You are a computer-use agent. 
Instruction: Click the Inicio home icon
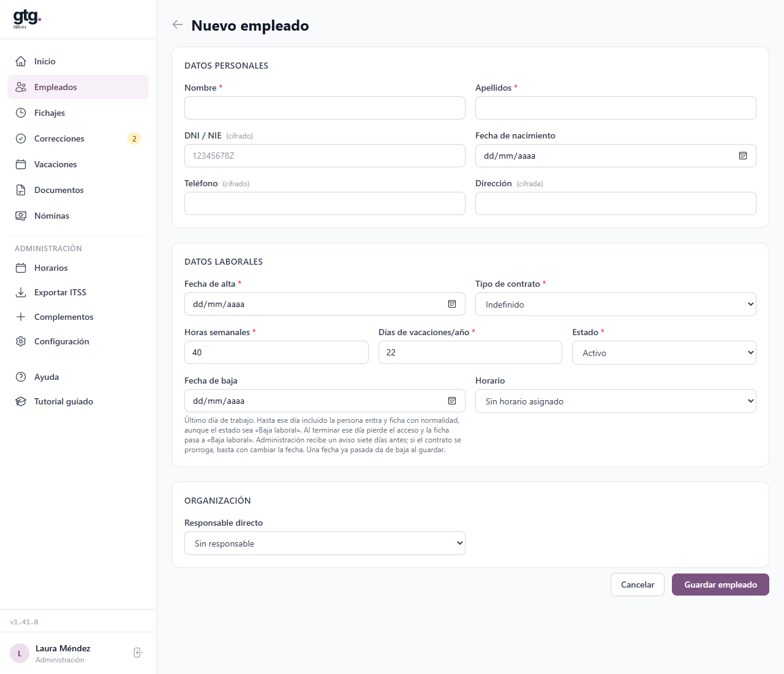coord(21,61)
